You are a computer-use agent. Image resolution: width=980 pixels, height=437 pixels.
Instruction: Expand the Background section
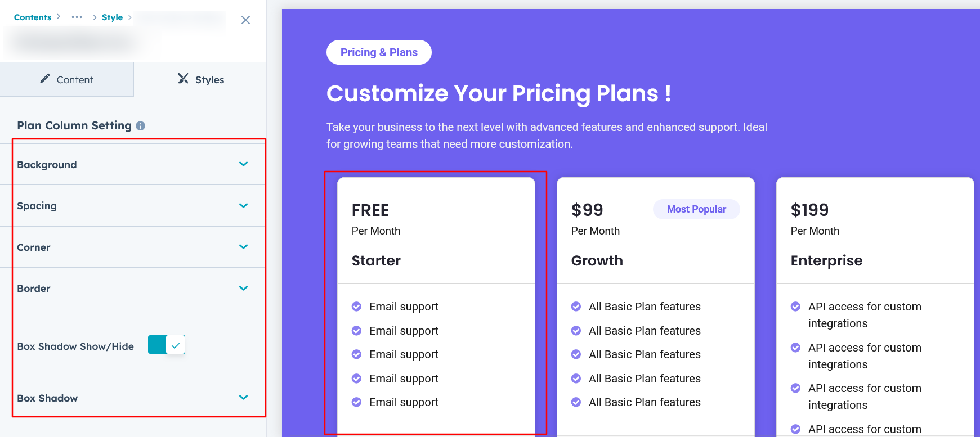pyautogui.click(x=243, y=164)
